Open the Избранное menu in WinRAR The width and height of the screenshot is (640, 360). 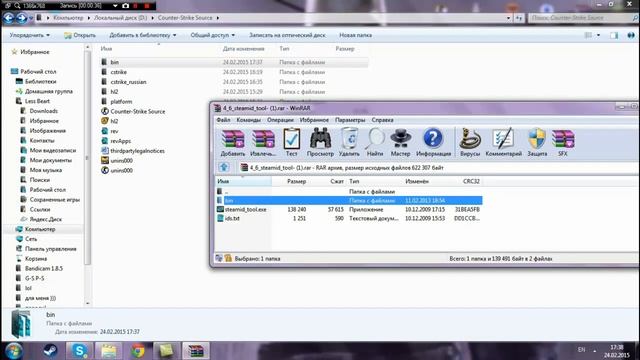(314, 120)
